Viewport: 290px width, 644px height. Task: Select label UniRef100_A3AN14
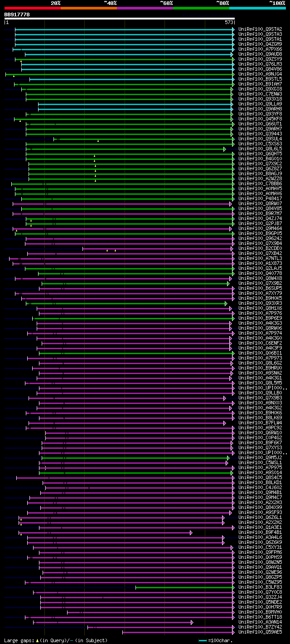260,622
